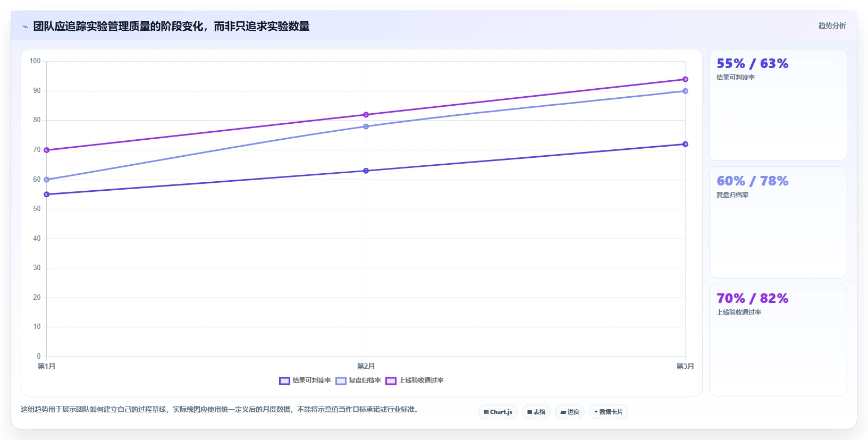This screenshot has width=868, height=440.
Task: Click the chart title about 实验管理质量
Action: click(x=171, y=27)
